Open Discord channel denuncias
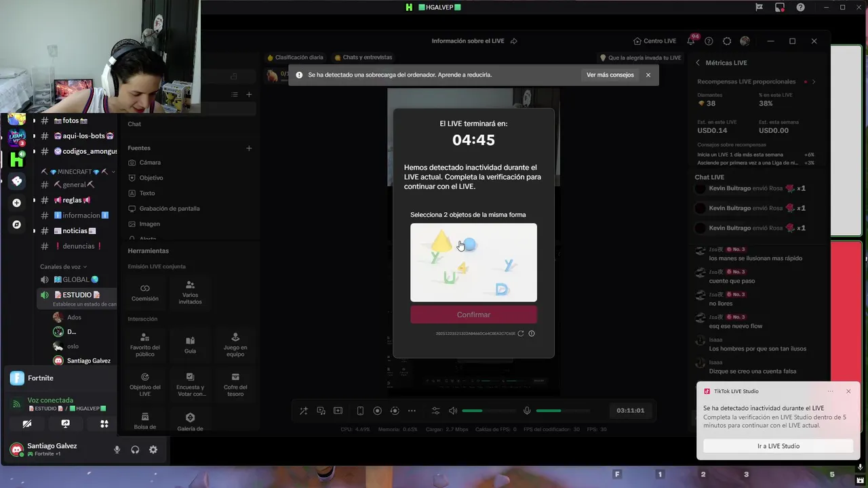Screen dimensions: 868x488 77,246
